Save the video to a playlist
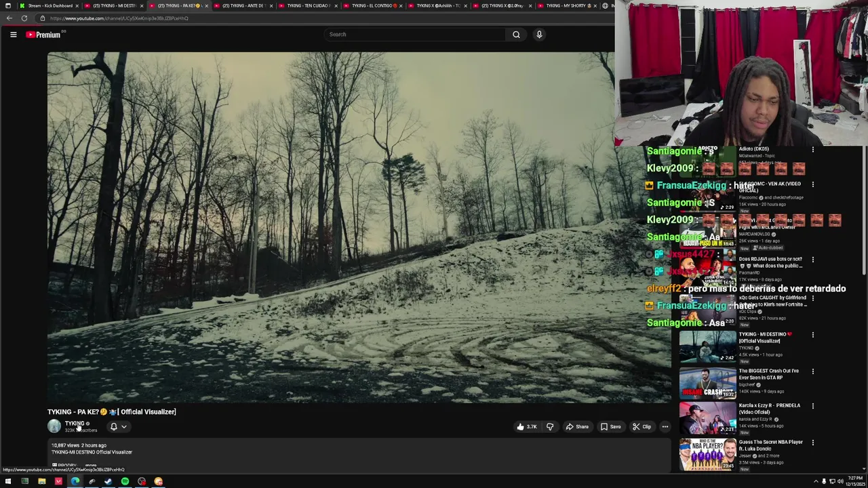868x488 pixels. coord(610,427)
